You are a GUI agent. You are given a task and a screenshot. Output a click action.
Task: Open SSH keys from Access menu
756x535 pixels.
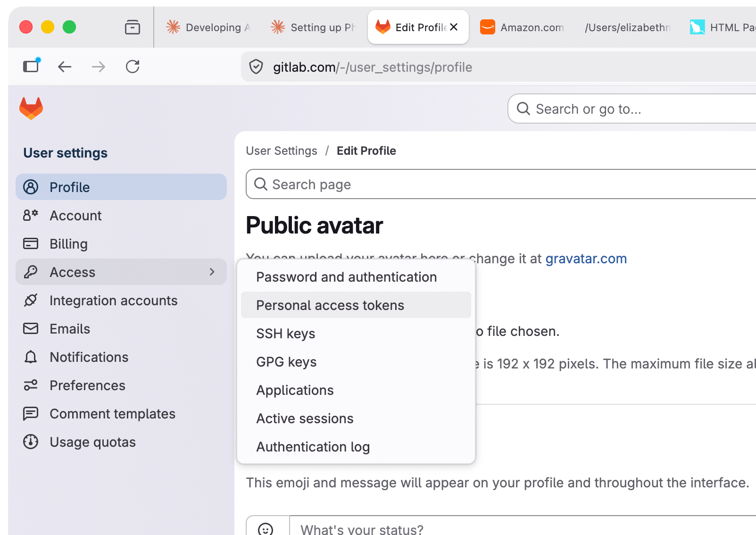[x=356, y=334]
